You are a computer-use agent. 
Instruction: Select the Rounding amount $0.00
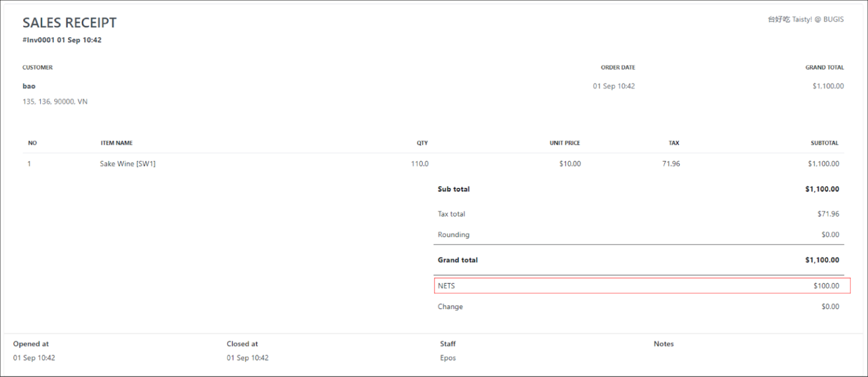[x=830, y=235]
